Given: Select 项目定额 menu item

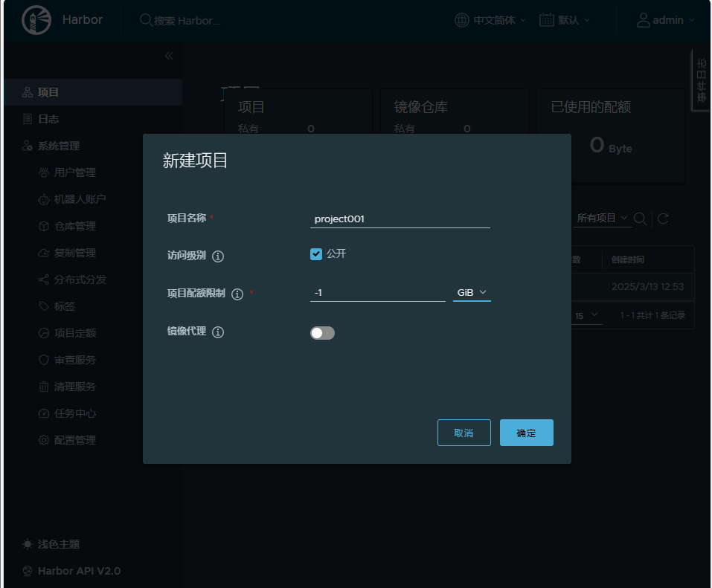Looking at the screenshot, I should pyautogui.click(x=75, y=333).
